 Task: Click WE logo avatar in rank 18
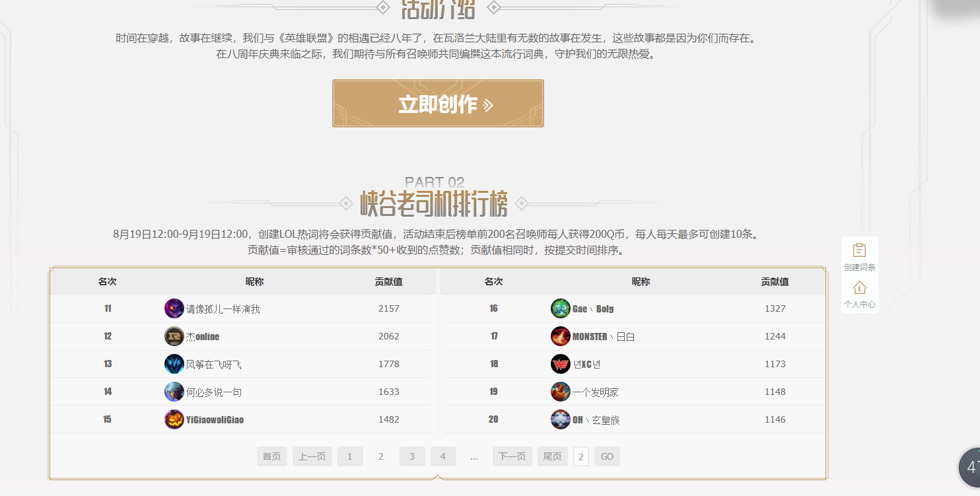[561, 364]
